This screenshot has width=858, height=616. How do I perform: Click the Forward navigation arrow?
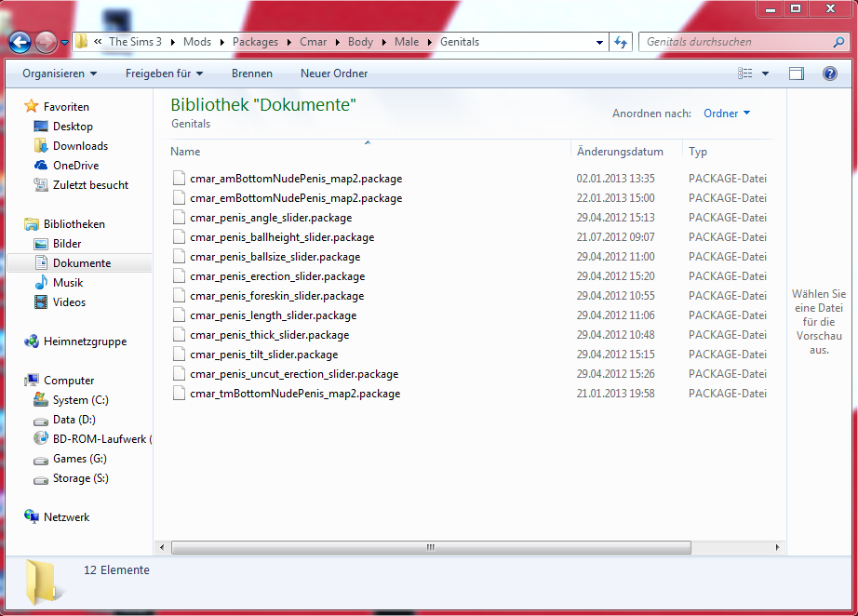pos(46,42)
